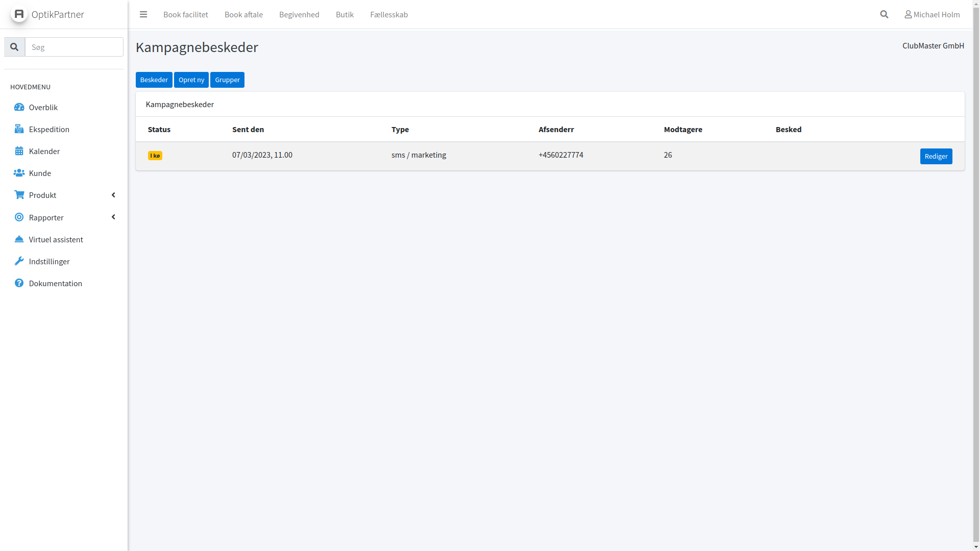980x551 pixels.
Task: Select Begivenhed from the top menu
Action: (299, 14)
